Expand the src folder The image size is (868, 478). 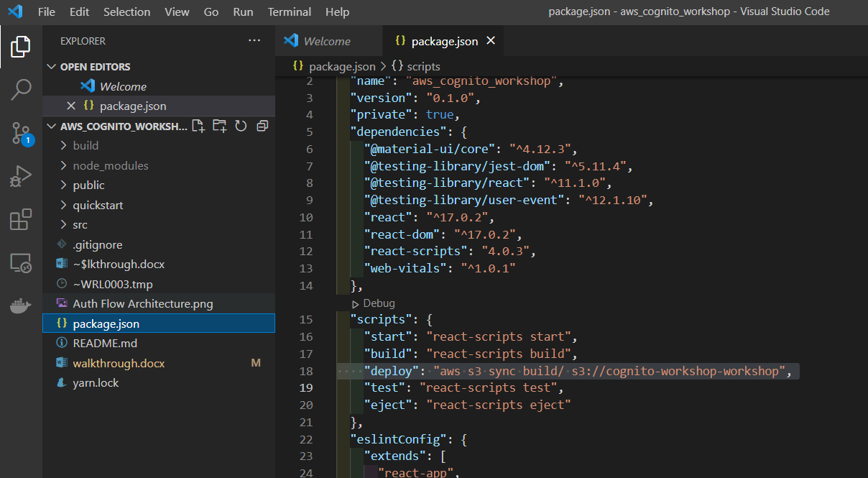[x=80, y=225]
